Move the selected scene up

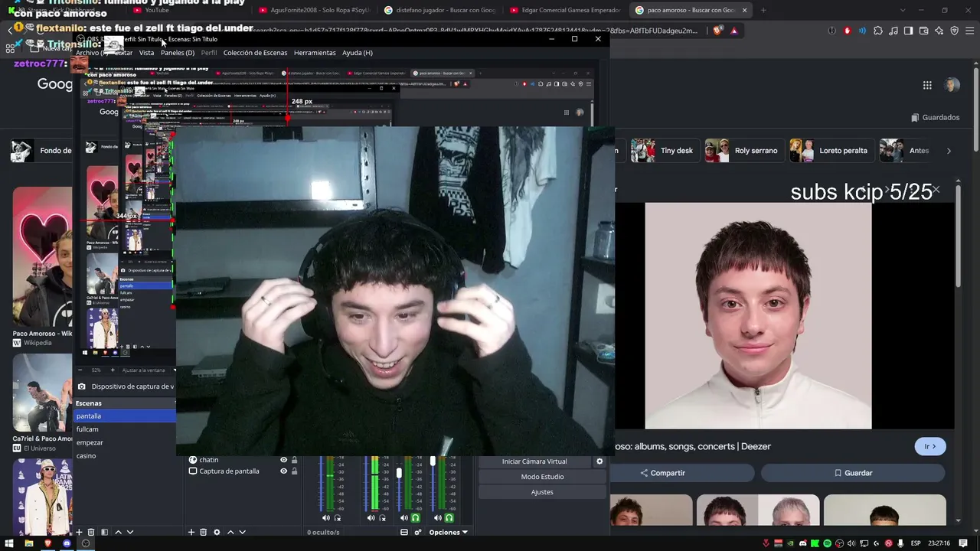click(x=118, y=532)
